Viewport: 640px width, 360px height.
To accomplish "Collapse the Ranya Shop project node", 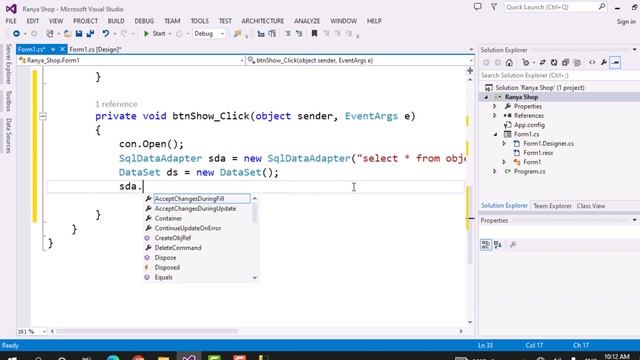I will tap(486, 97).
